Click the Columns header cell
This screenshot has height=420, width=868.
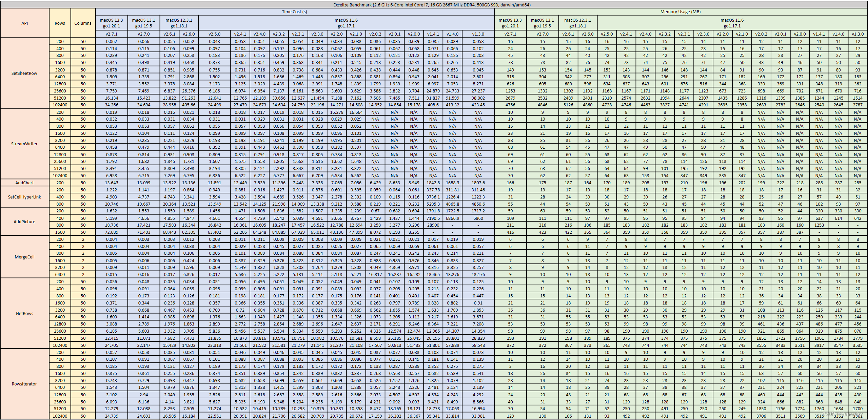point(83,23)
